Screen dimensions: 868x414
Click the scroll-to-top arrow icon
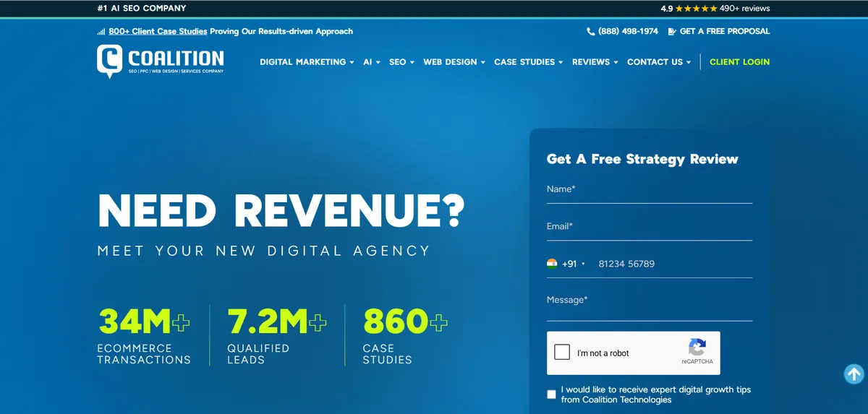tap(854, 374)
